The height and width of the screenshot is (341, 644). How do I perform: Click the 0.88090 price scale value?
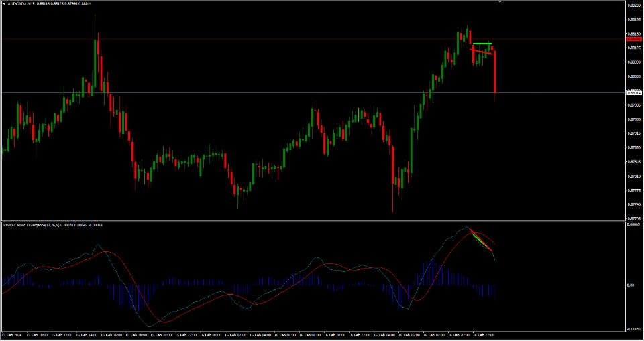click(634, 62)
